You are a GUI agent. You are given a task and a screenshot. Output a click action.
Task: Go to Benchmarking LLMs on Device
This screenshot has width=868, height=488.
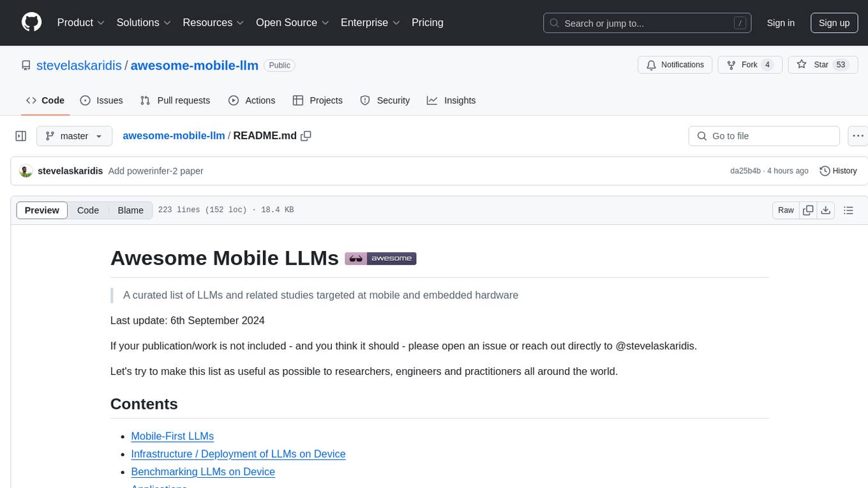tap(203, 472)
